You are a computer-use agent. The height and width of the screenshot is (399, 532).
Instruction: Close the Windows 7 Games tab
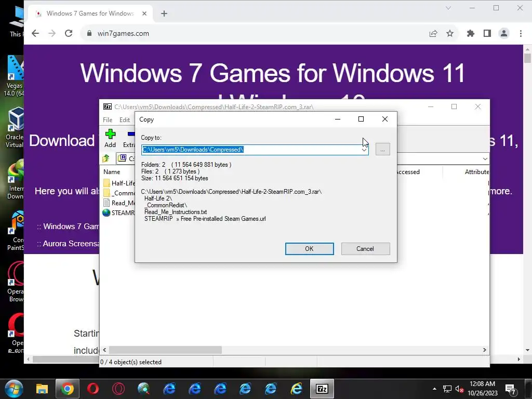click(x=144, y=14)
